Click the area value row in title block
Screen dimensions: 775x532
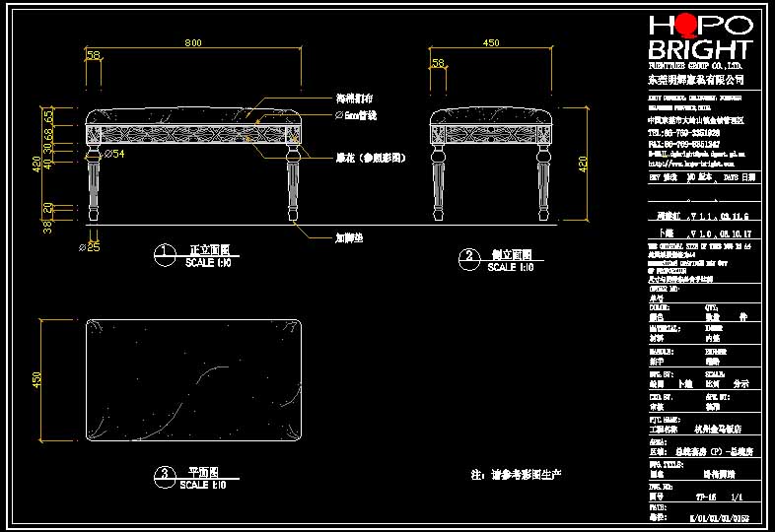tap(714, 451)
